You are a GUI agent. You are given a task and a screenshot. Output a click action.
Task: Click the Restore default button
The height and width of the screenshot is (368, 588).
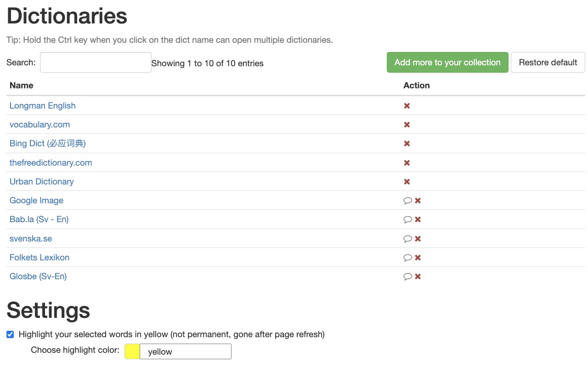[x=548, y=63]
